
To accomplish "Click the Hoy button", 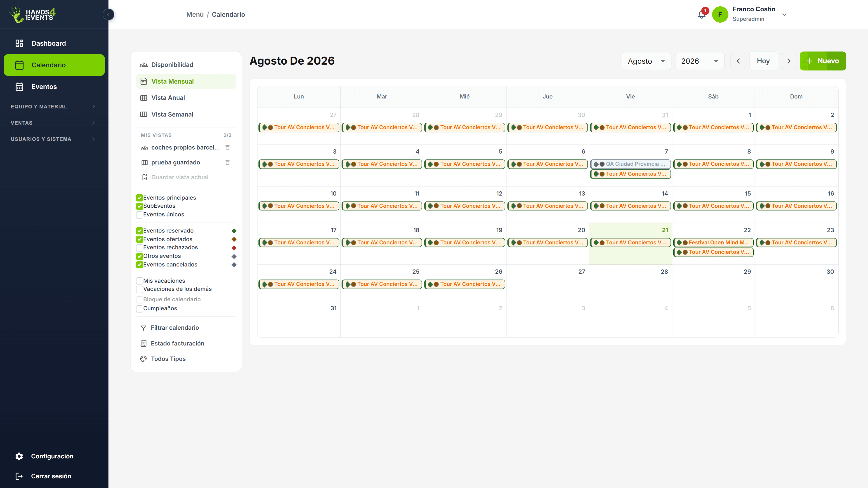I will pos(763,61).
